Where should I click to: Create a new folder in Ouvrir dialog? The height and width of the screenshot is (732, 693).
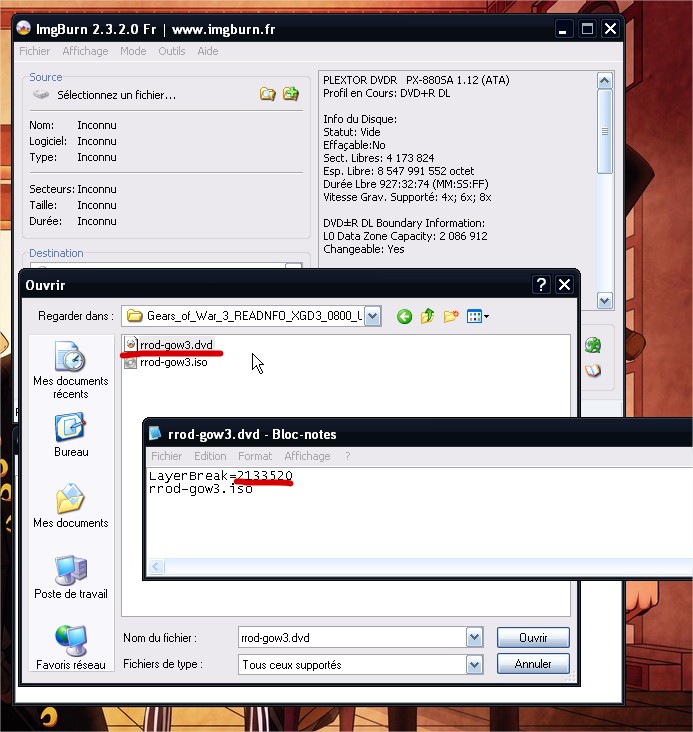click(x=451, y=316)
